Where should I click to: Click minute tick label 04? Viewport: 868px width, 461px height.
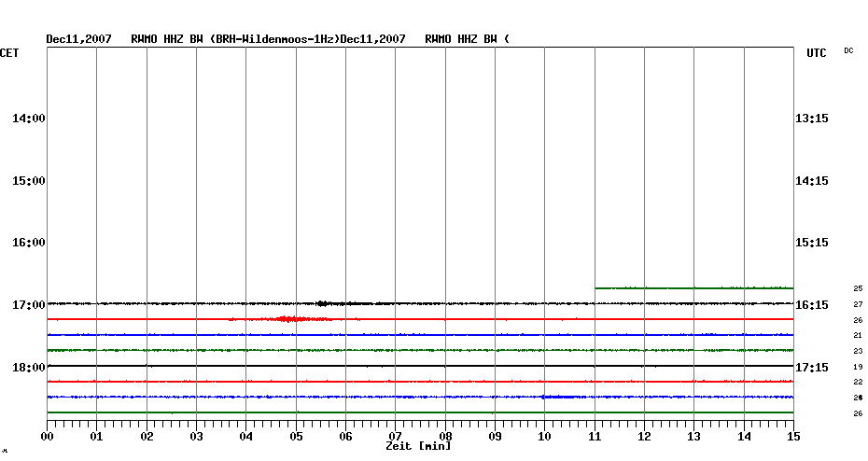[x=246, y=436]
